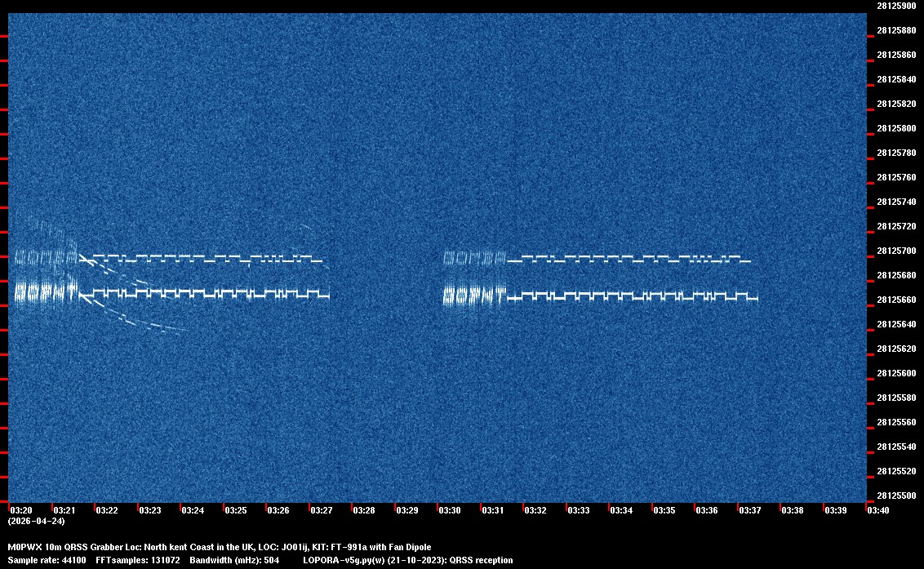Image resolution: width=924 pixels, height=569 pixels.
Task: Click the 28125580 frequency label
Action: 896,398
